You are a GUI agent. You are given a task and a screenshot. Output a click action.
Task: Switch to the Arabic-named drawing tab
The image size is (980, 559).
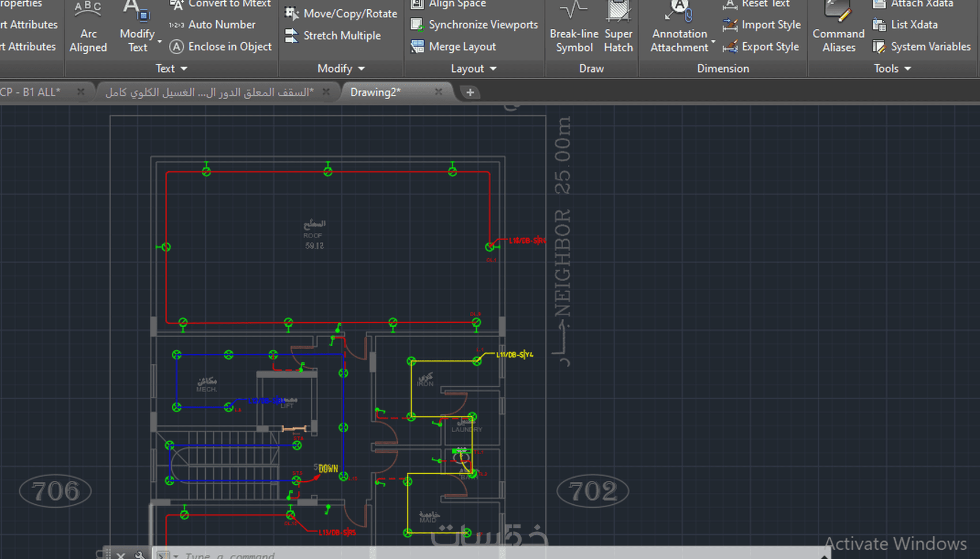click(210, 92)
